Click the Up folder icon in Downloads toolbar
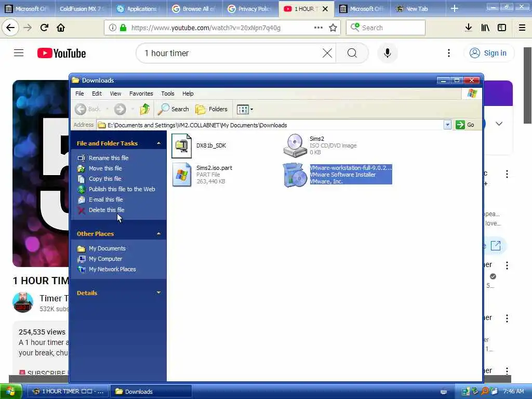 coord(145,109)
